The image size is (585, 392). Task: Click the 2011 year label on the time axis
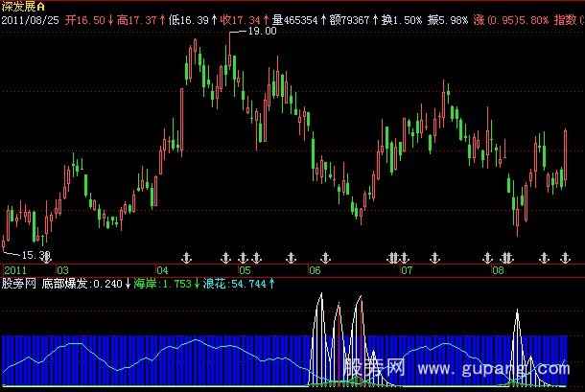(x=15, y=270)
